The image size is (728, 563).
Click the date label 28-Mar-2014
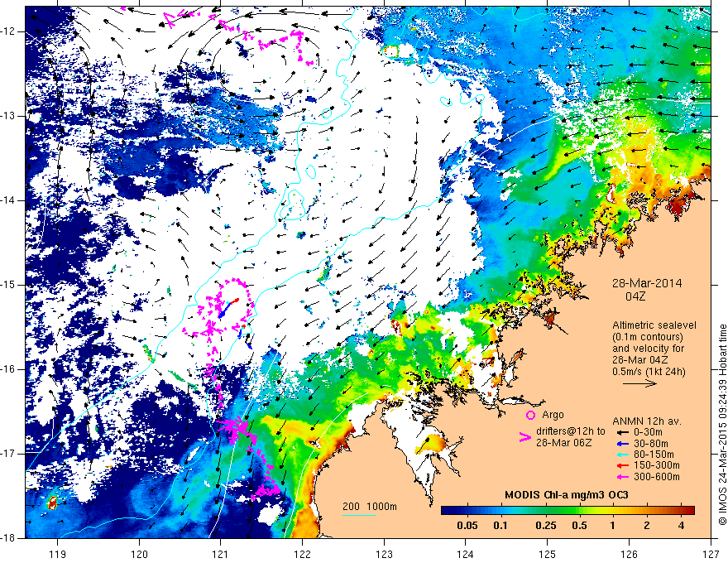click(647, 283)
